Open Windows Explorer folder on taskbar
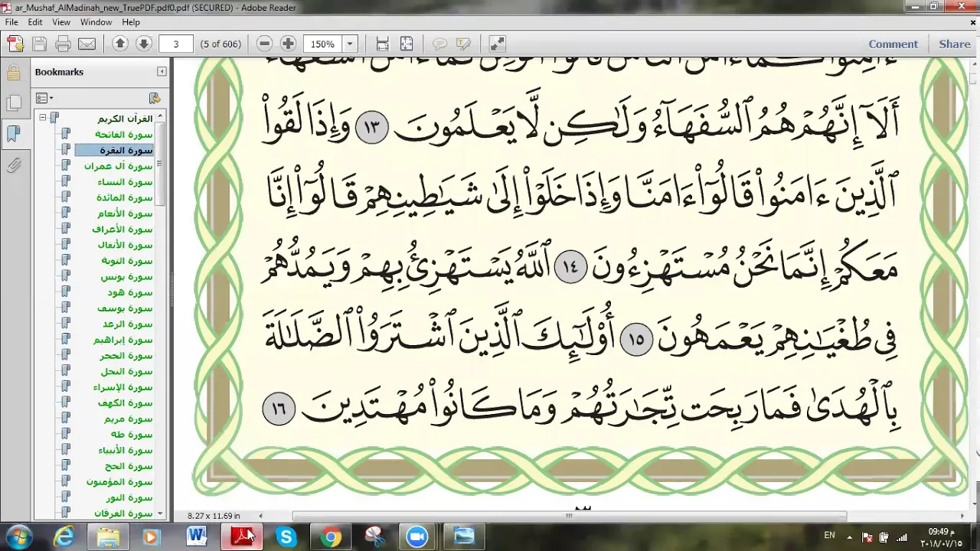This screenshot has height=551, width=980. pyautogui.click(x=109, y=536)
